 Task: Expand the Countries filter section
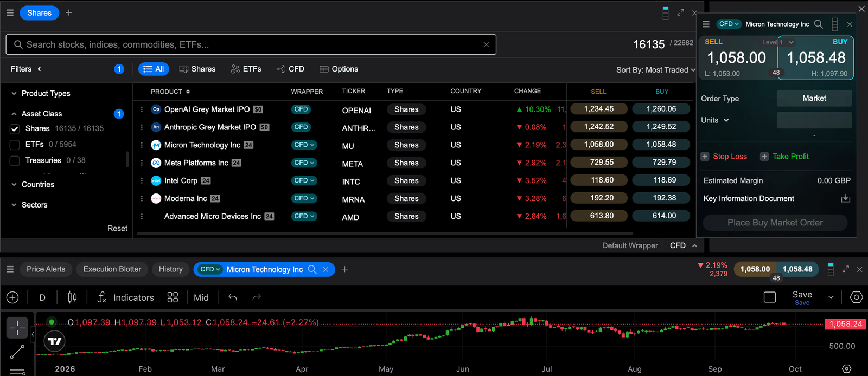(33, 184)
